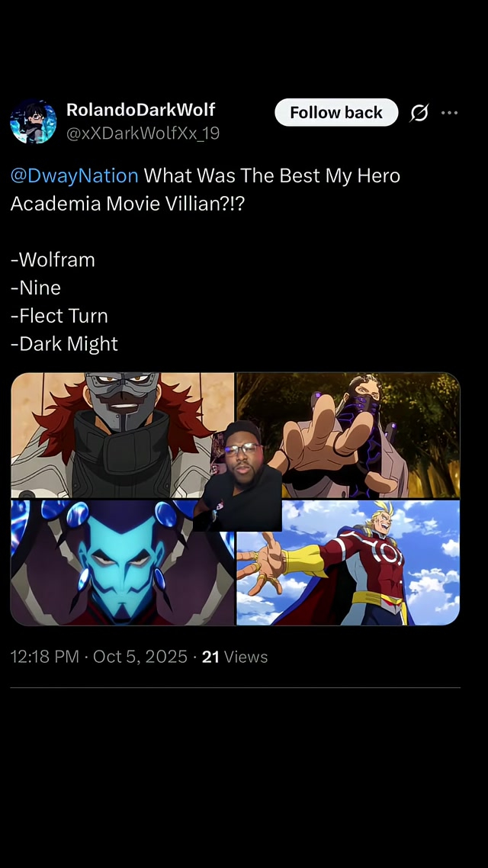Open the Dark Might caped villain image

348,562
